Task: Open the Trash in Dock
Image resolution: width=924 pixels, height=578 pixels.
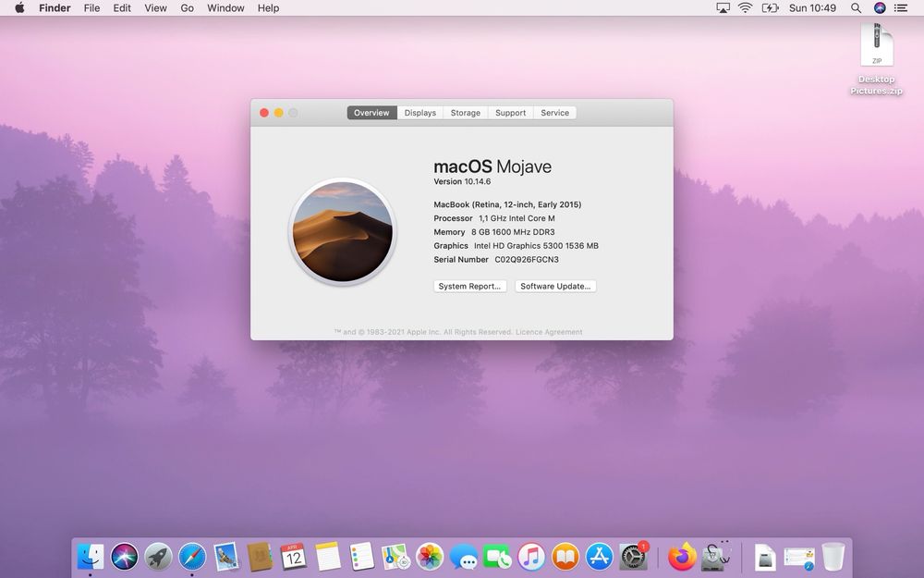Action: pos(833,557)
